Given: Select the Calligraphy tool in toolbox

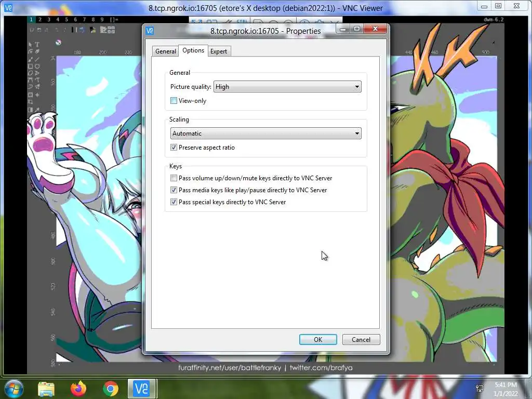Looking at the screenshot, I should (x=37, y=51).
